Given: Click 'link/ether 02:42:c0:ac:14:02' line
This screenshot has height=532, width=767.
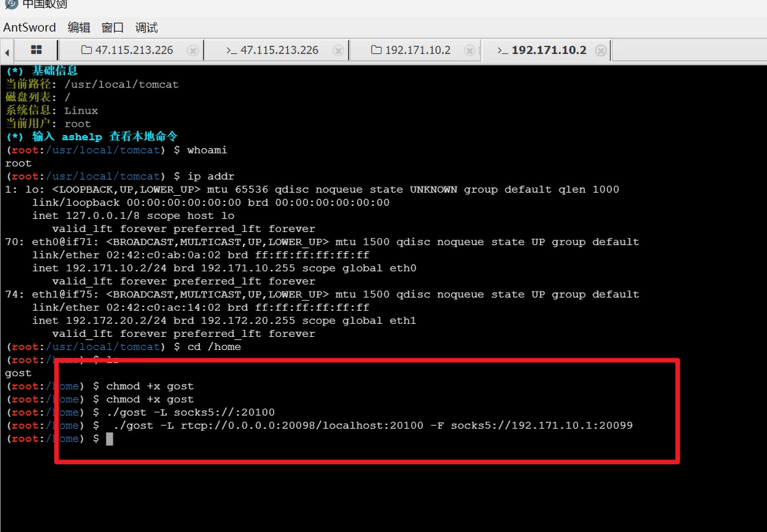Looking at the screenshot, I should pos(201,307).
